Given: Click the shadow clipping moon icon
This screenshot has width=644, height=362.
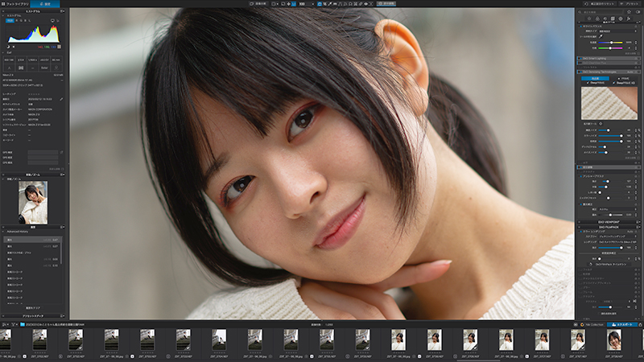Looking at the screenshot, I should [x=6, y=47].
